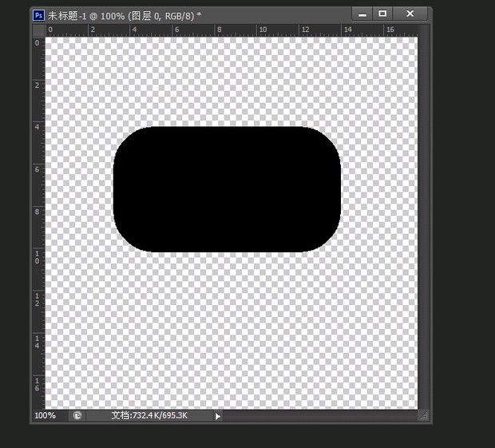The height and width of the screenshot is (448, 495).
Task: Click the vertical ruler at mark 14
Action: pyautogui.click(x=38, y=342)
